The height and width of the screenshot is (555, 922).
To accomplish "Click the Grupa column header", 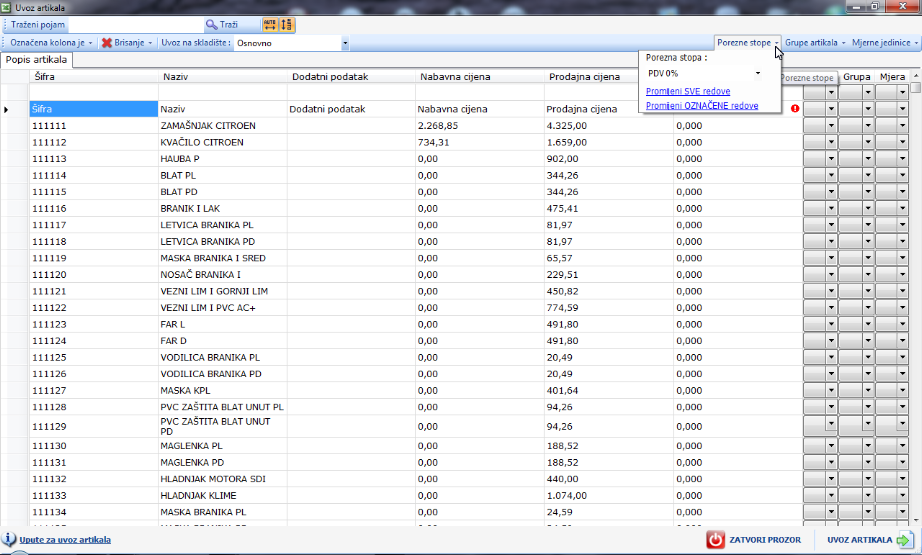I will tap(856, 77).
